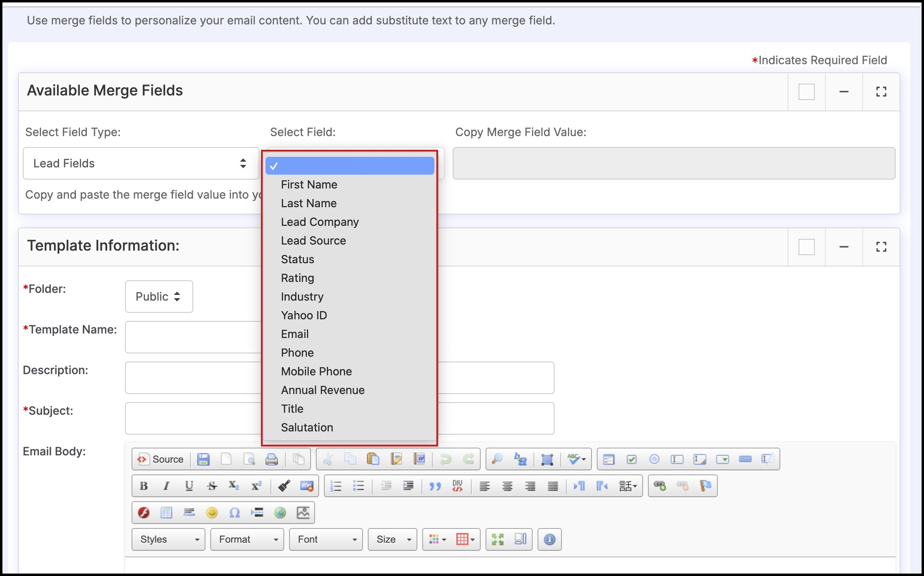Click the Bold formatting icon
924x576 pixels.
(143, 486)
